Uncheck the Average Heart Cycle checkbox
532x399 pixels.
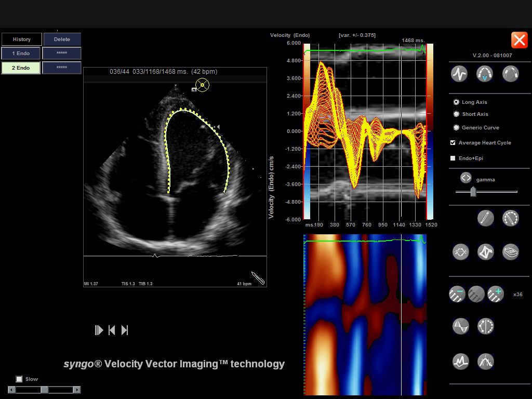[x=453, y=143]
